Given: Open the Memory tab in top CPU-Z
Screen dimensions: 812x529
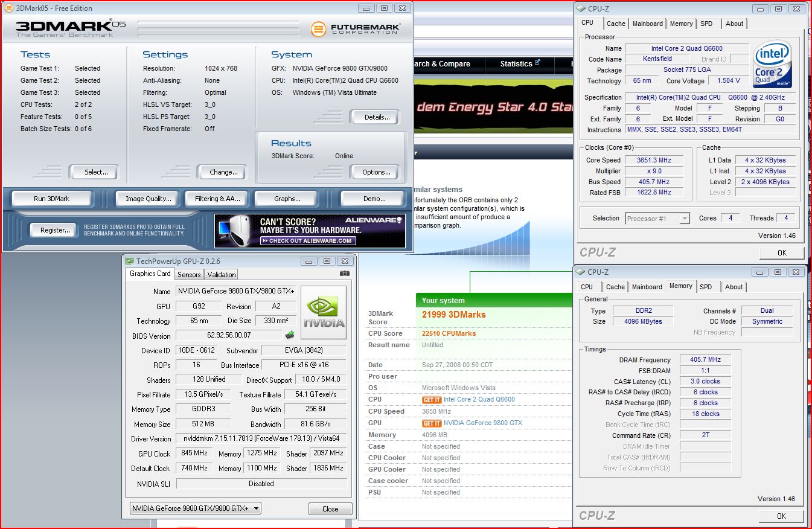Looking at the screenshot, I should click(x=682, y=24).
